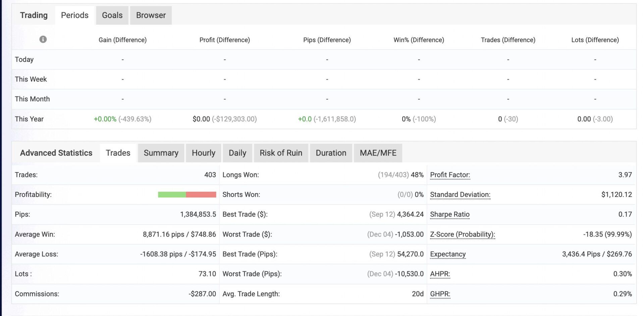Open the Hourly statistics tab
644x316 pixels.
(x=203, y=153)
